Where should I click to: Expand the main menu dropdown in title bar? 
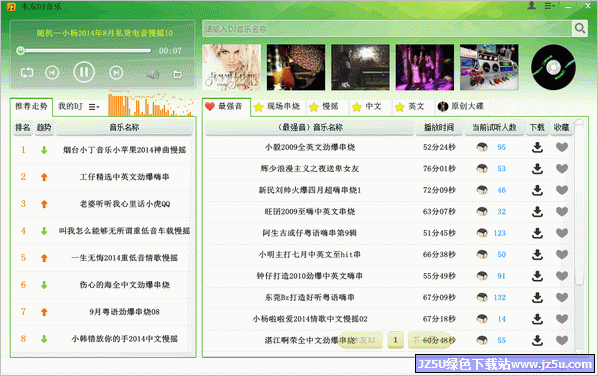pos(549,6)
